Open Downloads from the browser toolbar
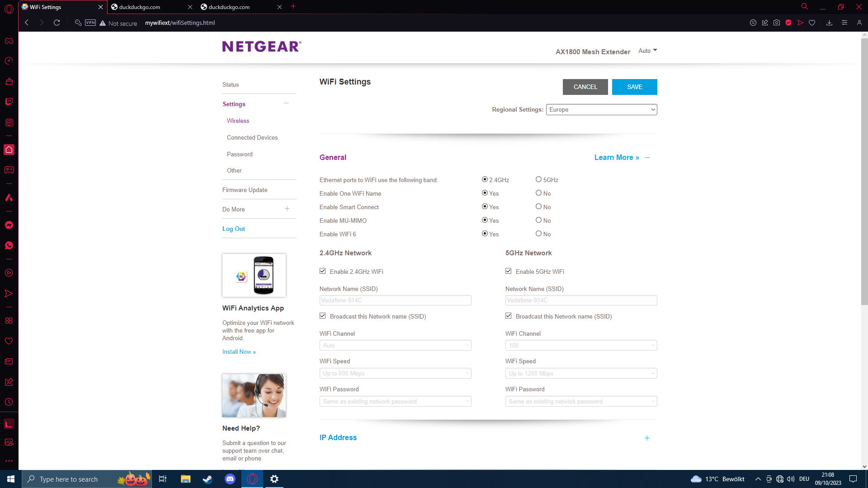This screenshot has width=868, height=488. 830,23
